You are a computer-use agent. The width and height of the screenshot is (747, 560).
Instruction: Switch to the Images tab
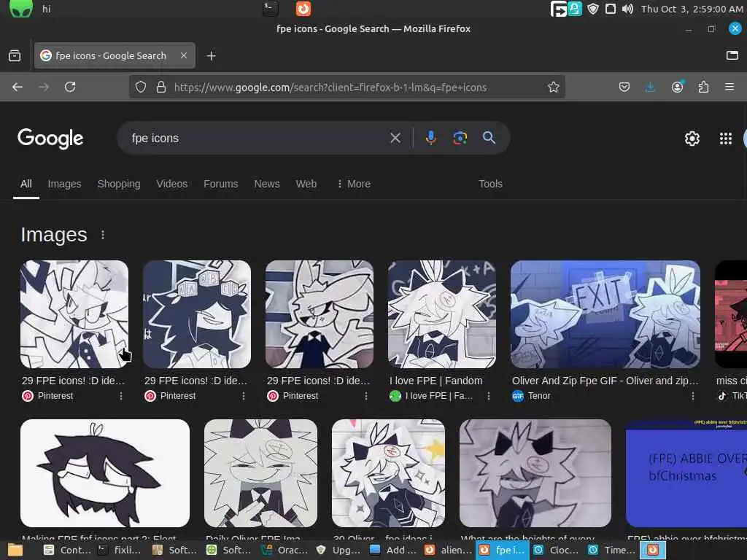64,184
